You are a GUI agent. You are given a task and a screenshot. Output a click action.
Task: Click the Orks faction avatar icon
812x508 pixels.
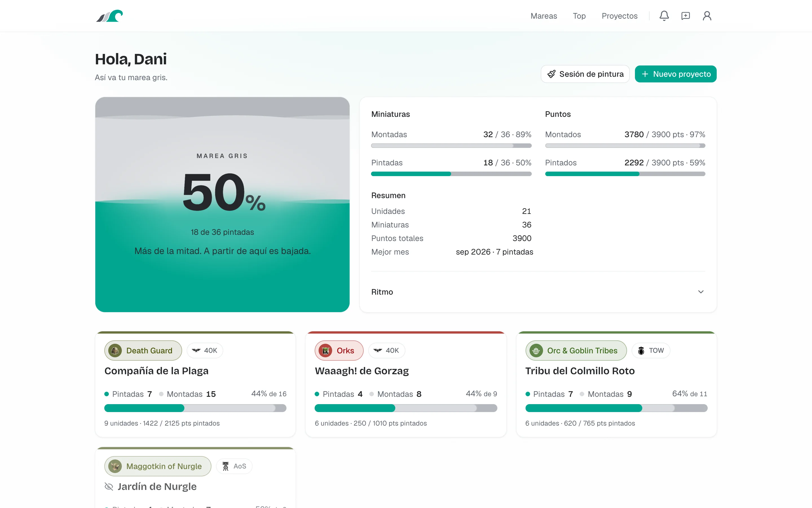point(325,351)
